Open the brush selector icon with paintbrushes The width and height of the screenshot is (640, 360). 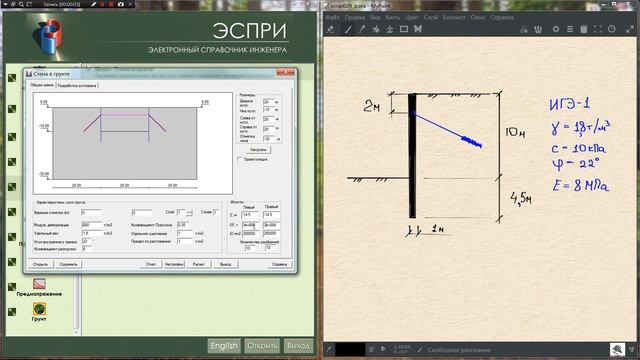[x=538, y=29]
